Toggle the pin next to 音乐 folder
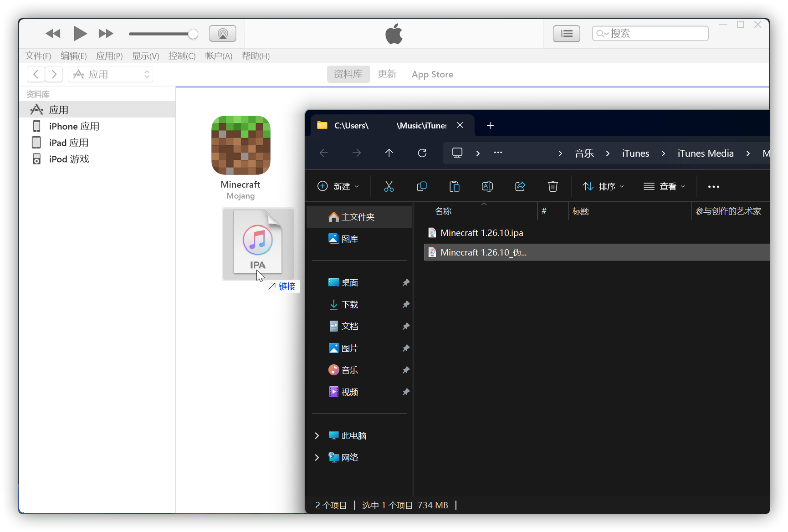Viewport: 788px width, 532px height. (x=405, y=370)
